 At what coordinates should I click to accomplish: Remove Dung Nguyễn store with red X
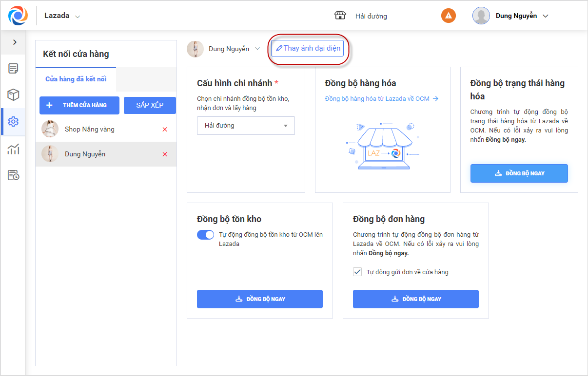165,154
